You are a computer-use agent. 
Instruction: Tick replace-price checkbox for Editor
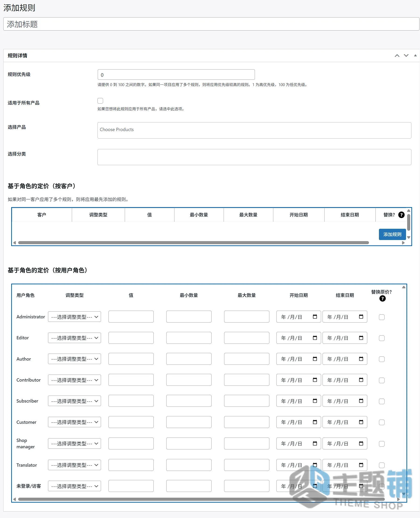pyautogui.click(x=382, y=338)
